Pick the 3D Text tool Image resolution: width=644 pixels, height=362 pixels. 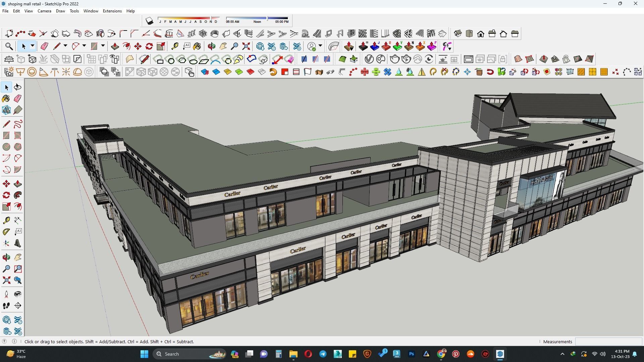[18, 243]
